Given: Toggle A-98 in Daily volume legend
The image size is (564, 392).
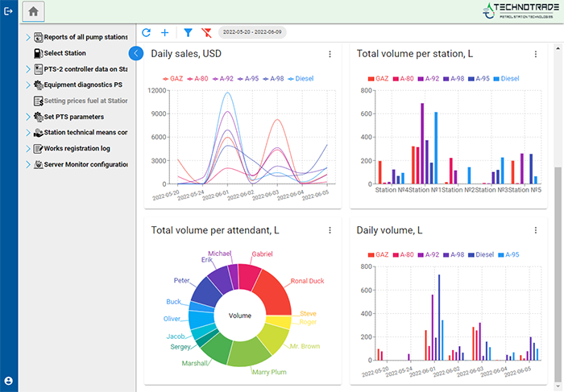Looking at the screenshot, I should [454, 254].
